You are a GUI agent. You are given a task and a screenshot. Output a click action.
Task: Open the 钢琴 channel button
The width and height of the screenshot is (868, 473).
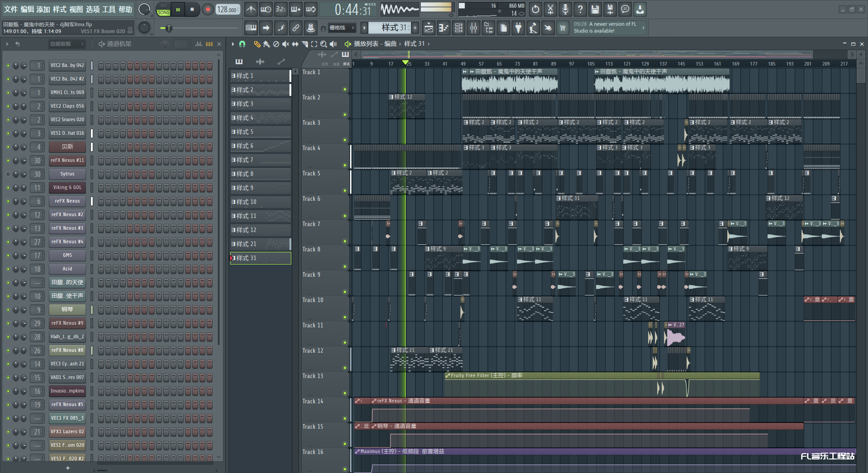click(67, 310)
